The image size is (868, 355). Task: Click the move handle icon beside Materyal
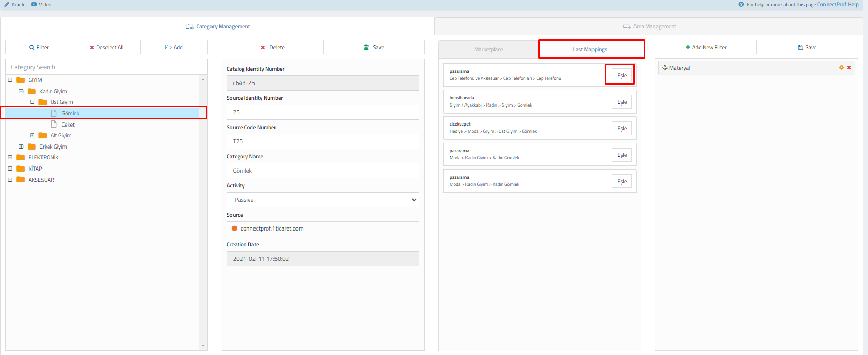pos(665,68)
